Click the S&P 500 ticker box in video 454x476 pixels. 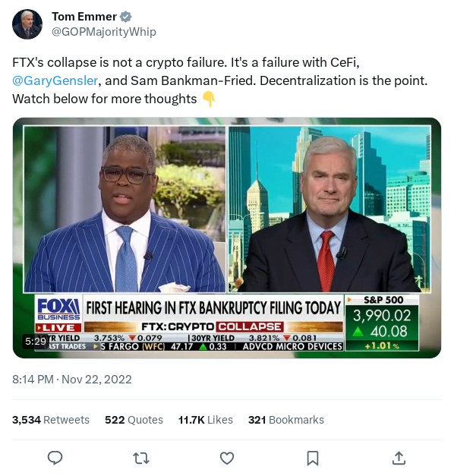pos(382,323)
